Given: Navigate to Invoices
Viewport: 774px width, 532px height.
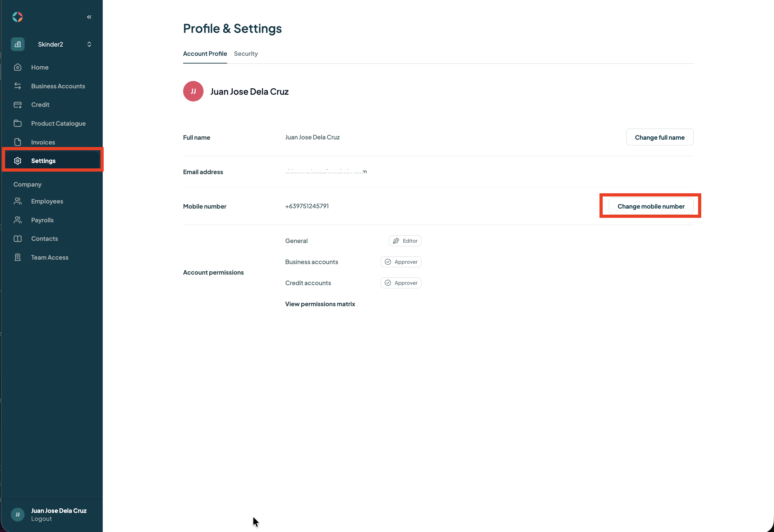Looking at the screenshot, I should (52, 142).
